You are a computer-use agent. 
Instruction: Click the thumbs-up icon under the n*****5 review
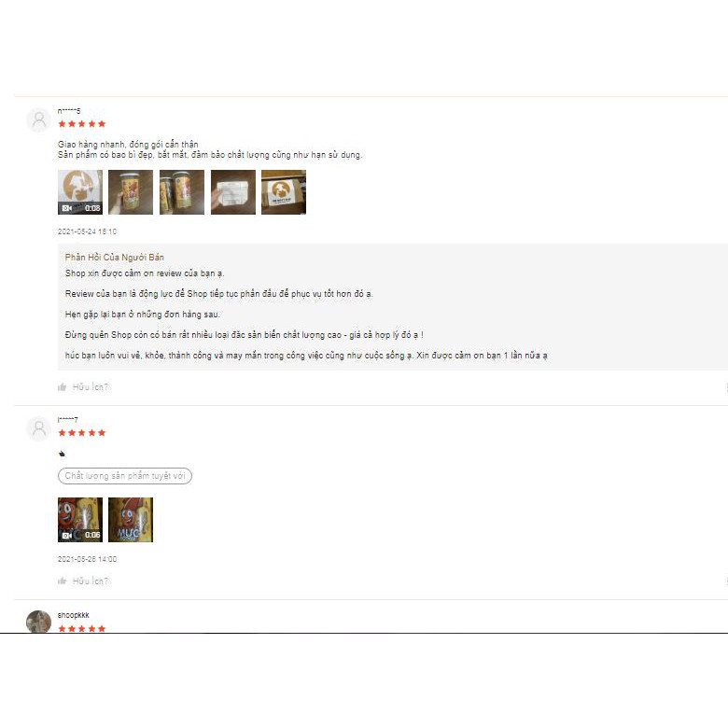click(62, 387)
